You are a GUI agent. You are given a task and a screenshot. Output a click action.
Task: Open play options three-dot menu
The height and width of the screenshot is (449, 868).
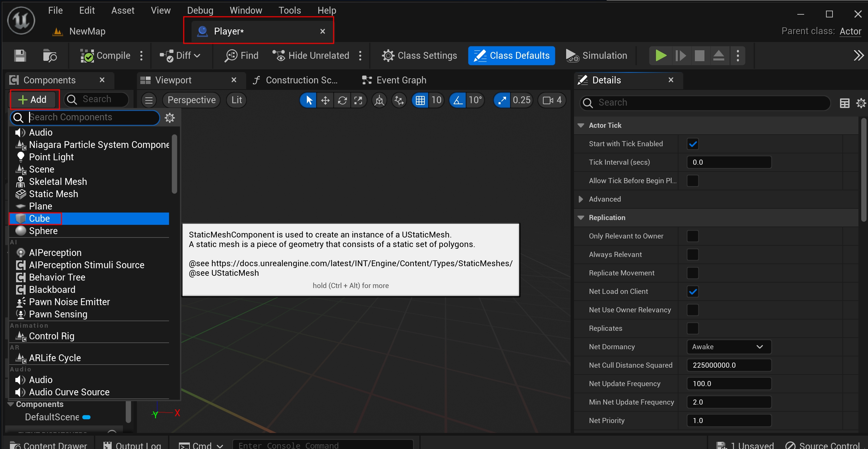pyautogui.click(x=738, y=55)
